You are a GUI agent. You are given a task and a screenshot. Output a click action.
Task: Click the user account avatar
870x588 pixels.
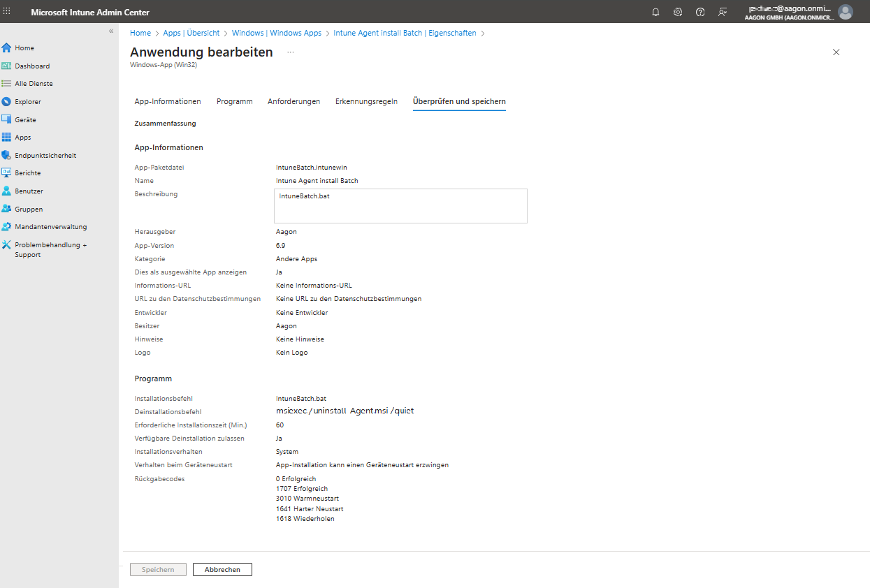[846, 12]
